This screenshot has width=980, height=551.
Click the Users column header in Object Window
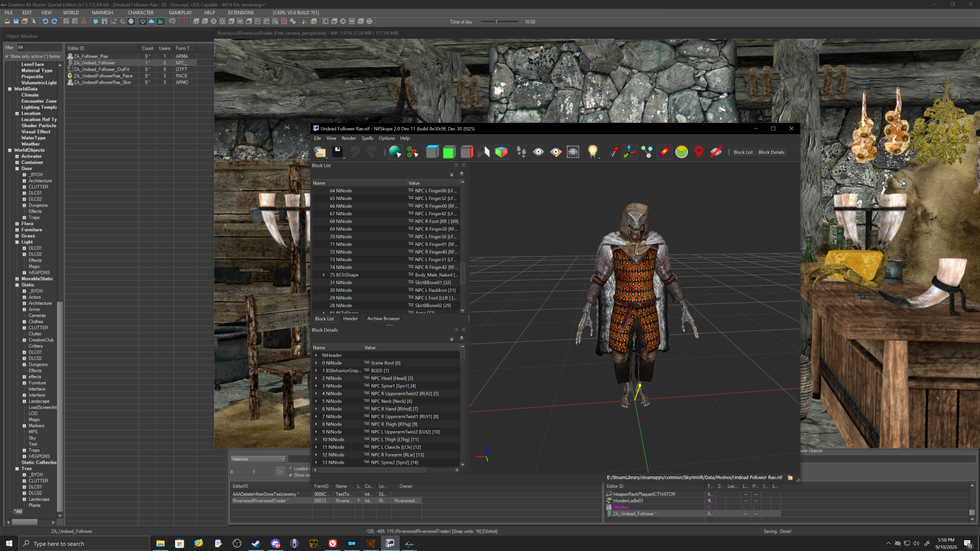pyautogui.click(x=164, y=48)
